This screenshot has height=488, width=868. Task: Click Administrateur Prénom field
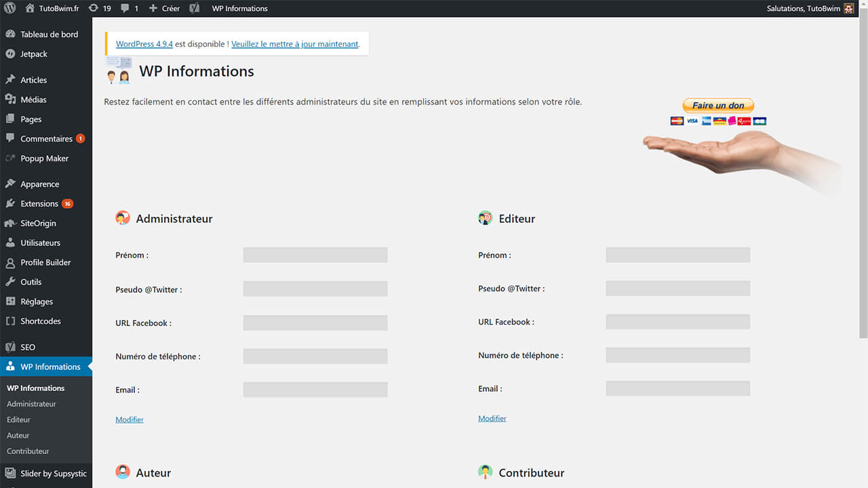(315, 255)
